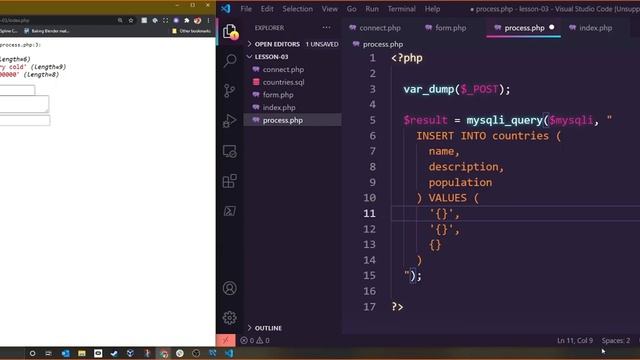The height and width of the screenshot is (360, 640).
Task: Click the zoom magnifier in browser address bar
Action: 120,20
